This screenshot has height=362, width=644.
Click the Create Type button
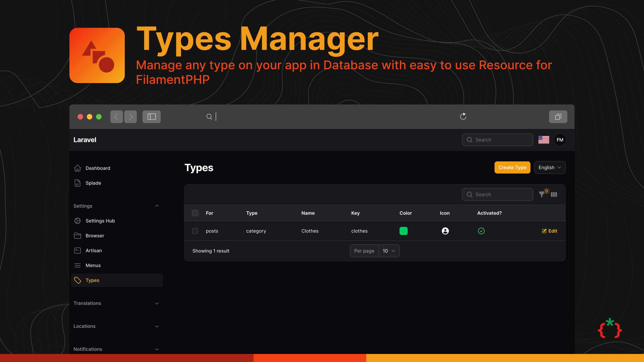512,167
